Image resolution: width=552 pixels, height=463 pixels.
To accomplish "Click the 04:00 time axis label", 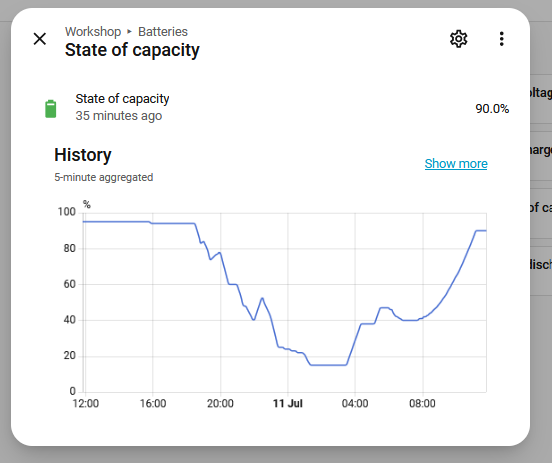I will click(x=355, y=403).
